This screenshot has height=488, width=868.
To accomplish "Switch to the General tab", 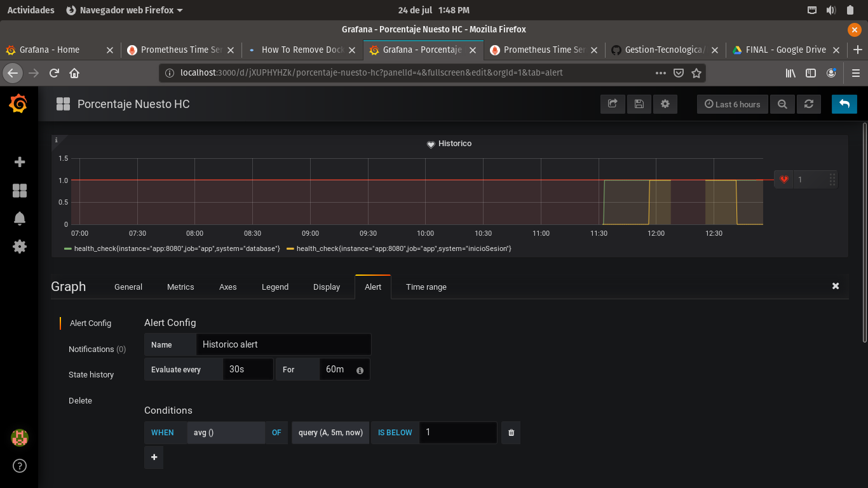I will point(128,287).
